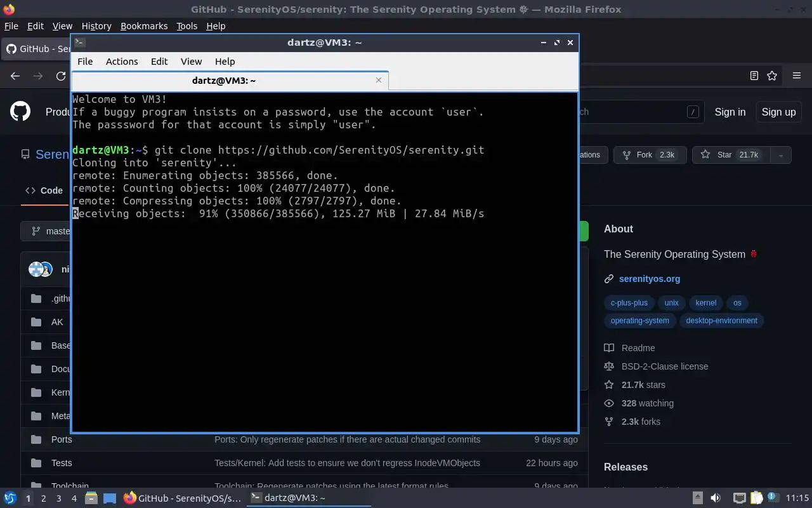This screenshot has height=508, width=812.
Task: Bookmark this page with the star icon
Action: pyautogui.click(x=772, y=76)
